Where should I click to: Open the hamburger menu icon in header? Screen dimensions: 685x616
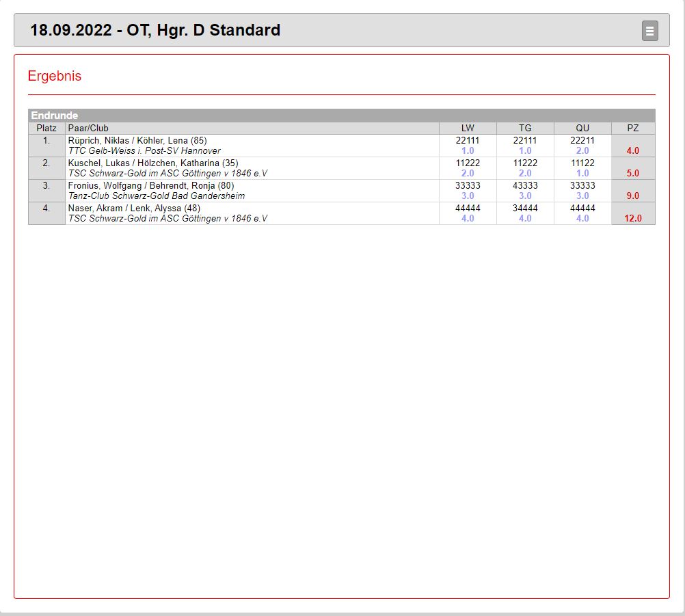point(649,31)
